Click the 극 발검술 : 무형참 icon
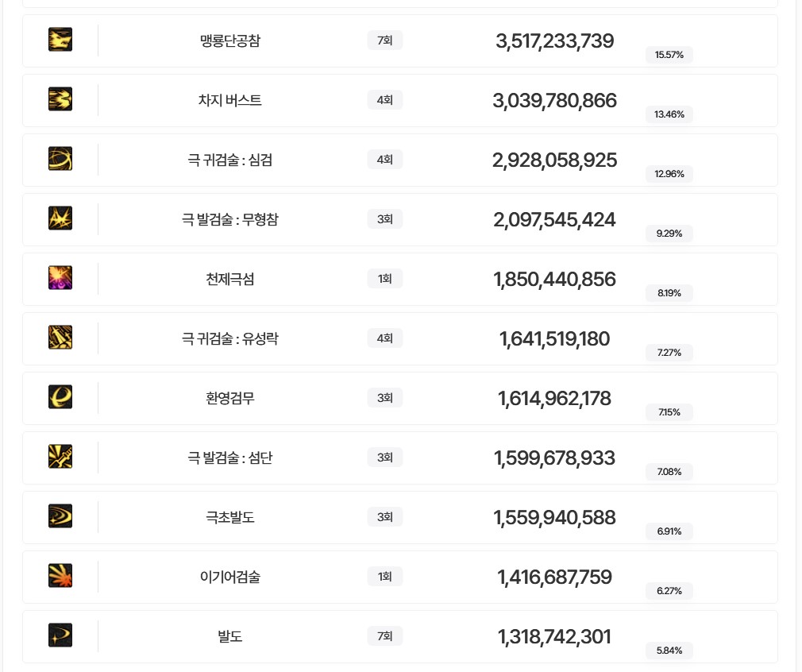Image resolution: width=802 pixels, height=672 pixels. 60,218
